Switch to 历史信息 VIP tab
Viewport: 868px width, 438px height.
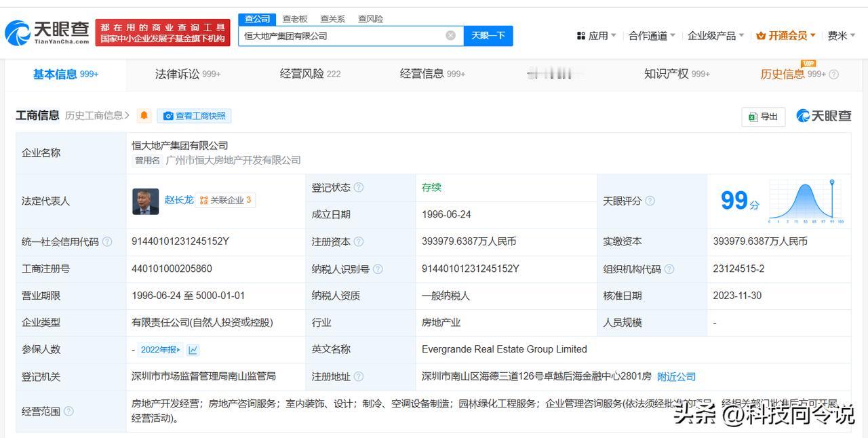[793, 75]
